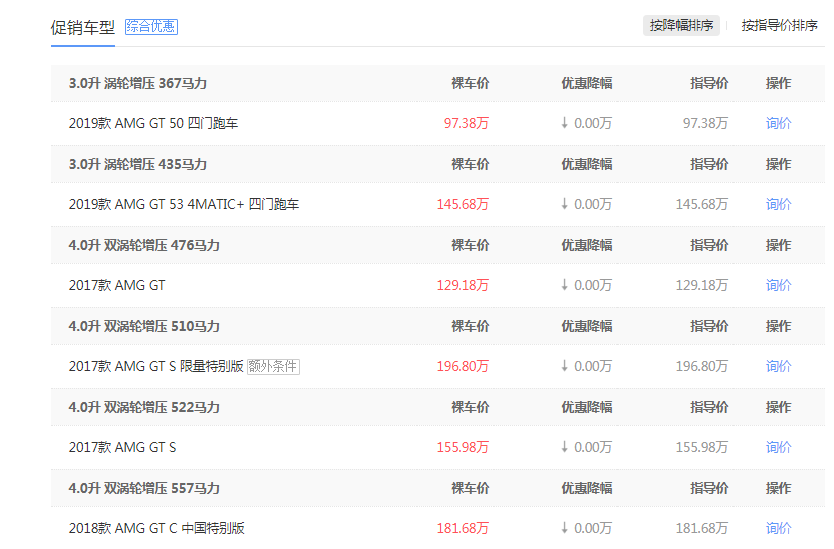Screen dimensions: 834x549
Task: Open 2019款 AMG GT 53 4MATIC+ 四门跑车 name
Action: [x=184, y=204]
